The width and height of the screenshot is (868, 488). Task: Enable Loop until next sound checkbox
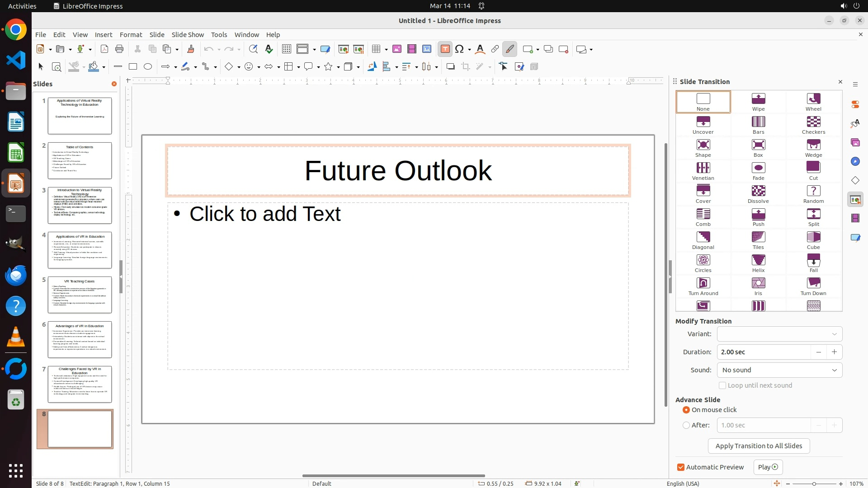pyautogui.click(x=722, y=385)
